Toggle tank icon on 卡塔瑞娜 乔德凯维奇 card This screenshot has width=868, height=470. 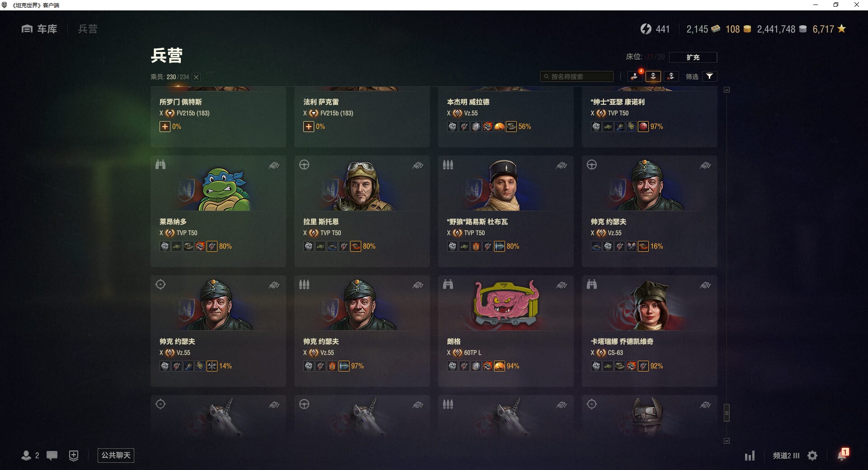(x=705, y=285)
